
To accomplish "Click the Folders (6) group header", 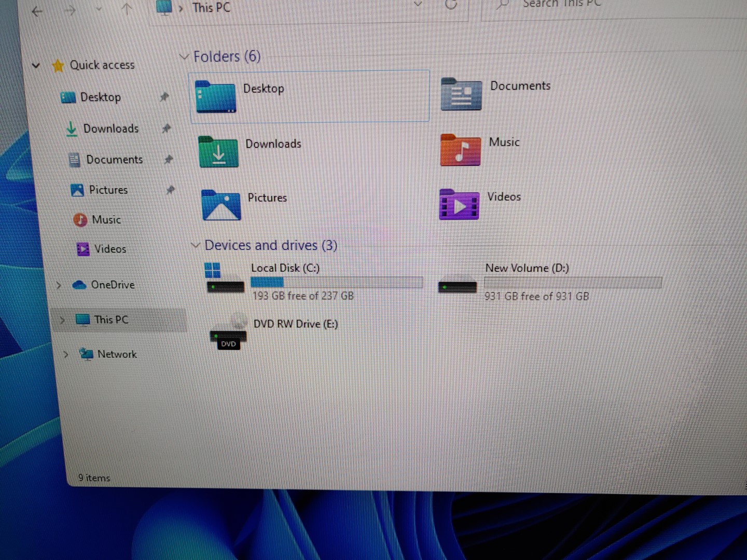I will [227, 56].
